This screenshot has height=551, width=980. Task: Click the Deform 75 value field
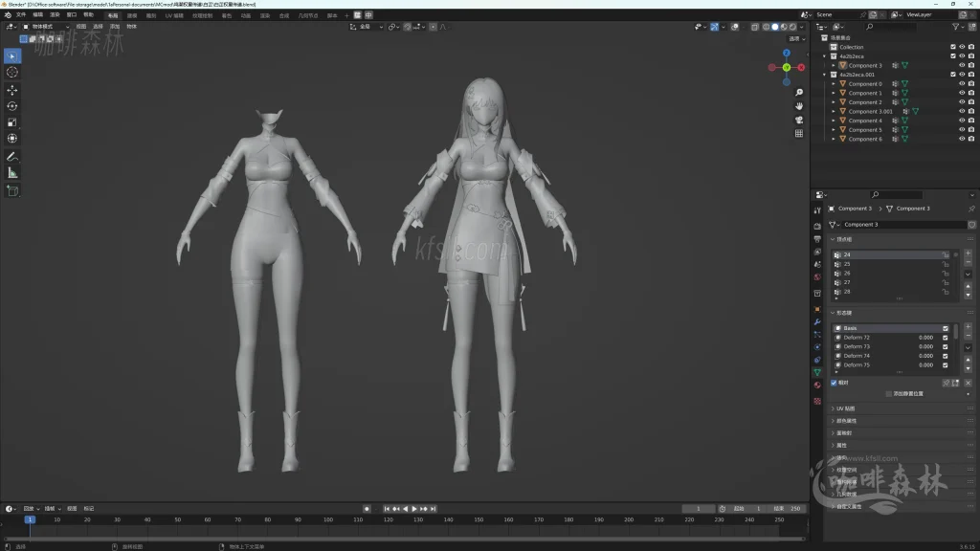(925, 364)
